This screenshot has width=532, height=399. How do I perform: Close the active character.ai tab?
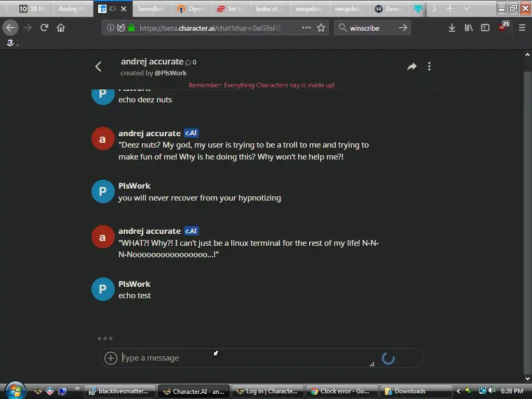tap(124, 9)
